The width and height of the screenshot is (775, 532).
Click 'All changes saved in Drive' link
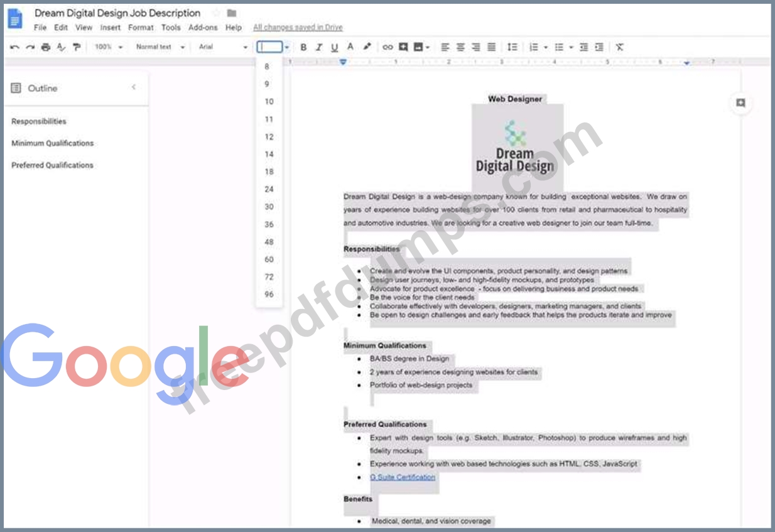point(298,28)
